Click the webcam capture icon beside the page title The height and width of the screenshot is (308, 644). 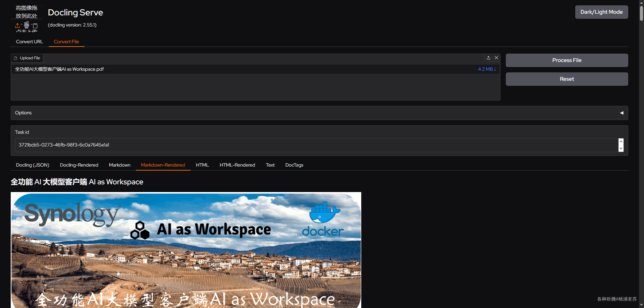click(x=26, y=25)
